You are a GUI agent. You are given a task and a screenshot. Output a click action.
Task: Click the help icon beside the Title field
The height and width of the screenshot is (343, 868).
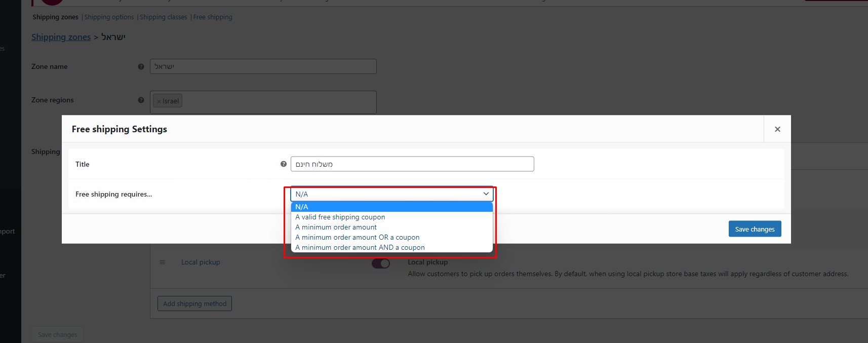[284, 164]
